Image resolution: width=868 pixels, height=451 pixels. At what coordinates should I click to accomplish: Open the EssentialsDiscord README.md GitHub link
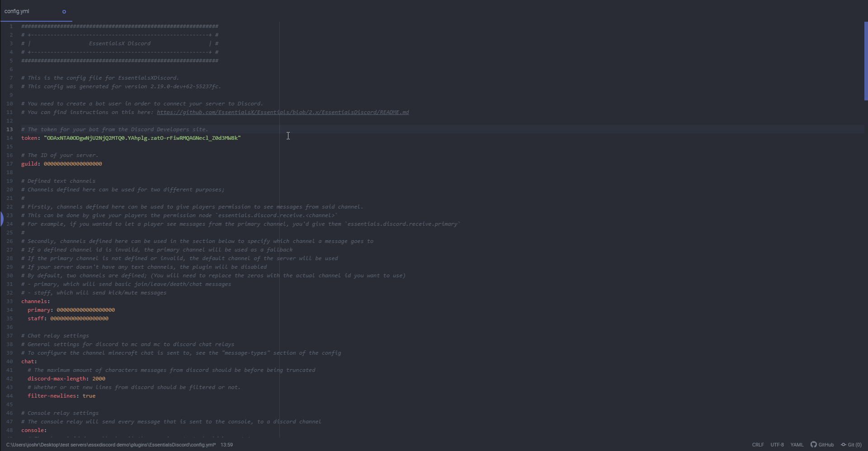click(283, 112)
